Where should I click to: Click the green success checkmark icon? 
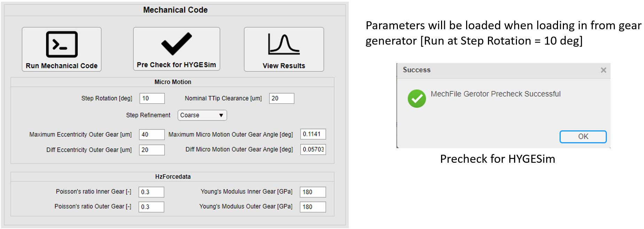tap(417, 99)
